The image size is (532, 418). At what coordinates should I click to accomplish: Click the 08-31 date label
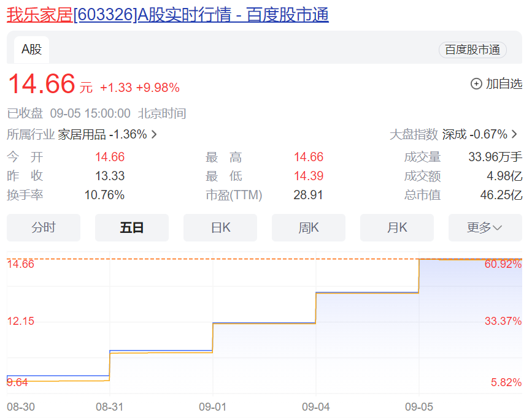110,407
